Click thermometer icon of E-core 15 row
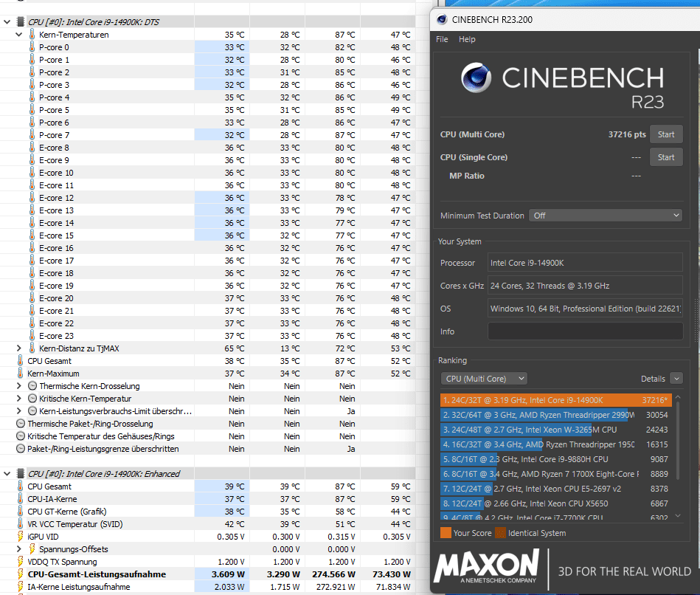The width and height of the screenshot is (700, 595). click(x=32, y=235)
